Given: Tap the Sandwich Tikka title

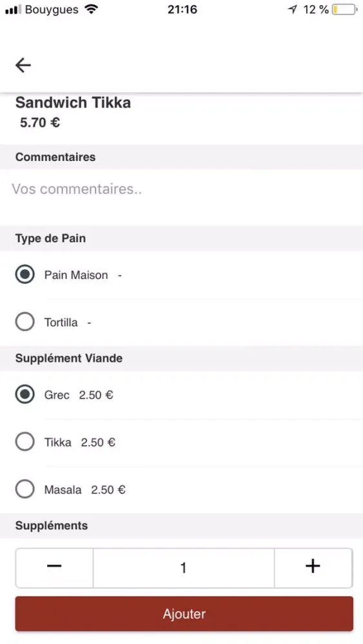Looking at the screenshot, I should click(x=73, y=102).
